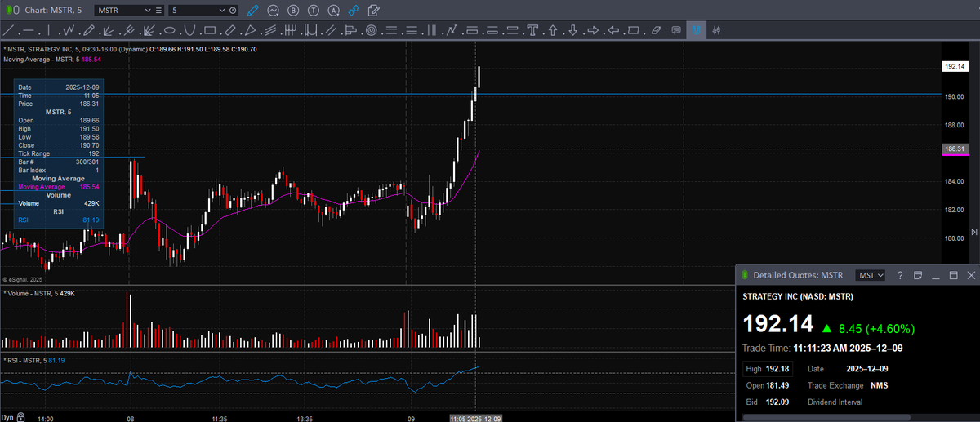
Task: Select the trend line drawing tool
Action: [7, 30]
